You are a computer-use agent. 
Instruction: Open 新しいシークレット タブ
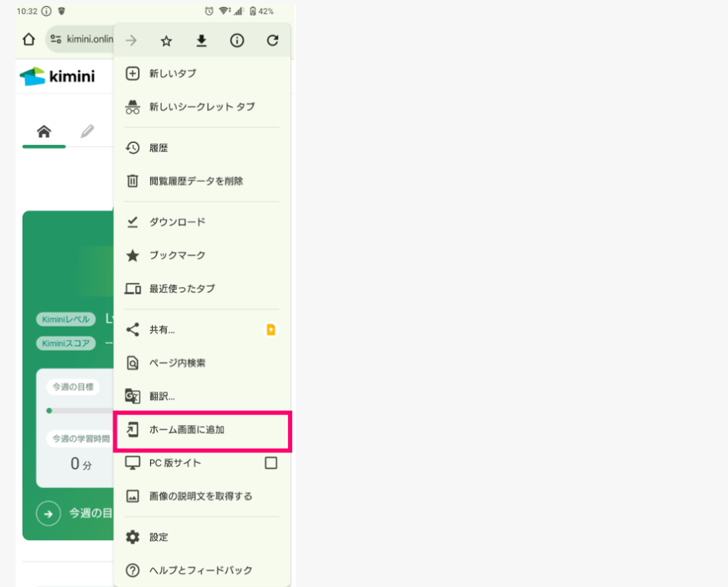pos(201,107)
